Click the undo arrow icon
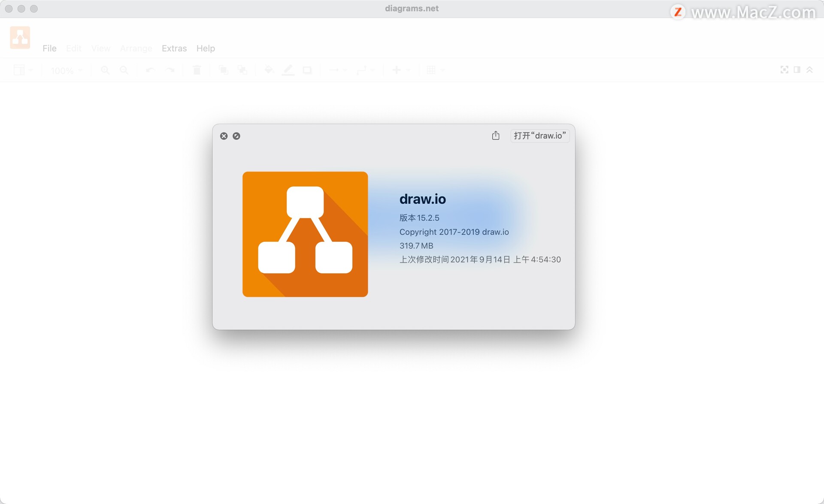This screenshot has height=504, width=824. click(x=150, y=70)
